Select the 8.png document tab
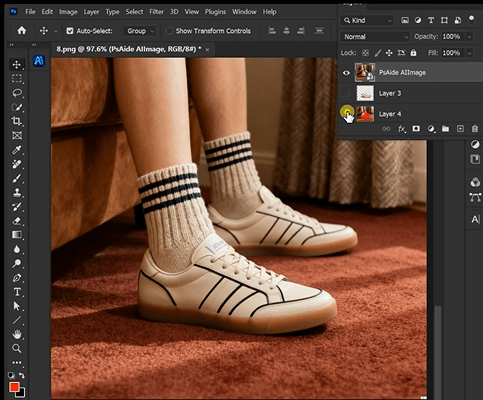Viewport: 483px width, 400px height. point(129,49)
